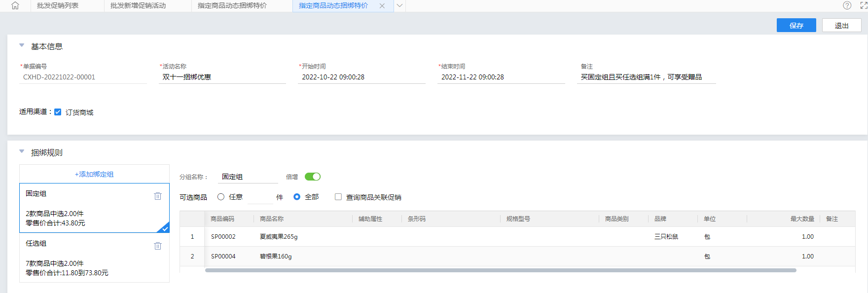Click the 任意 quantity input box
Viewport: 868px width, 293px height.
tap(260, 197)
